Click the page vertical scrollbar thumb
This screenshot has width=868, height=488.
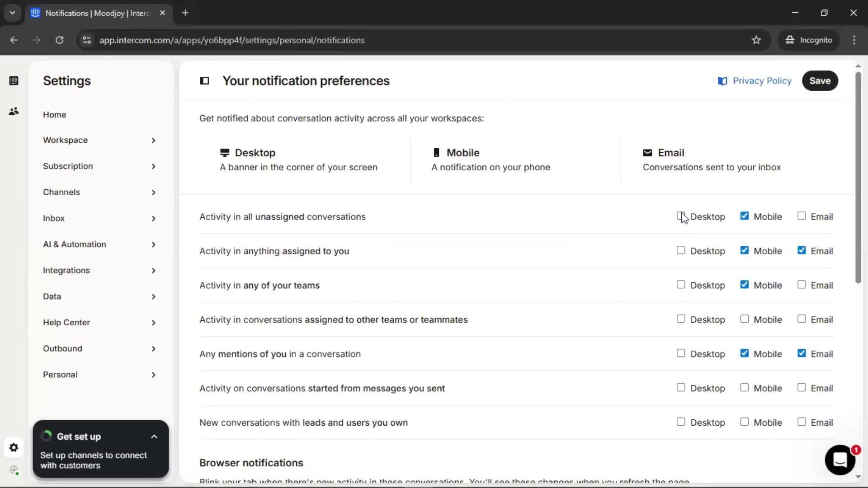click(858, 178)
